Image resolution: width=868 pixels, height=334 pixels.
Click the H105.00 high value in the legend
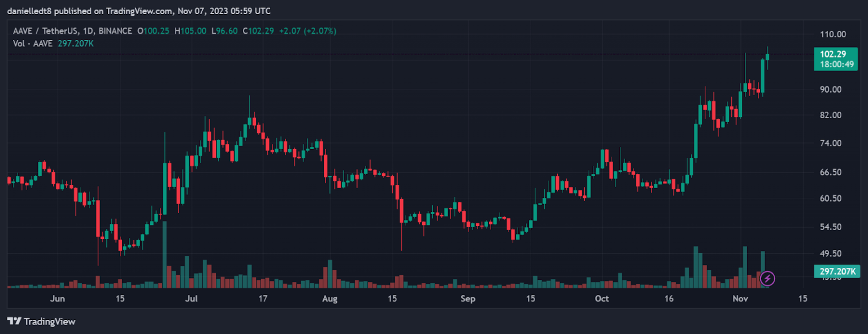pos(190,31)
